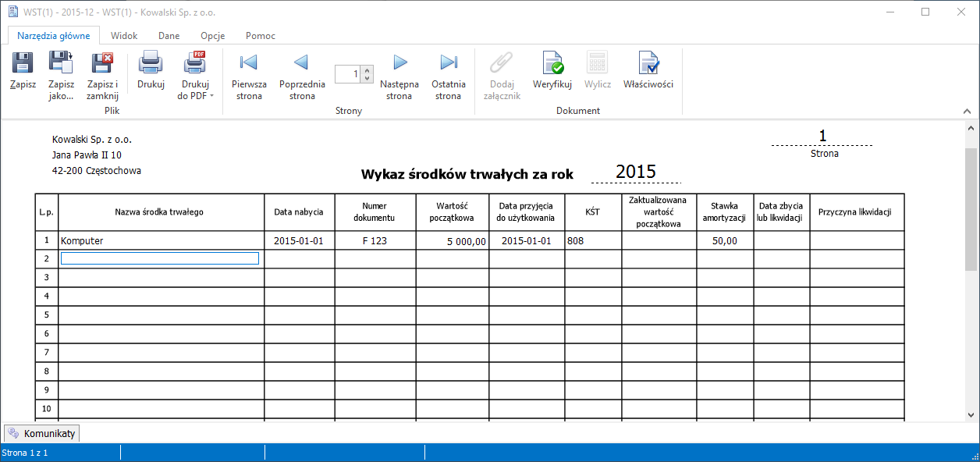The width and height of the screenshot is (980, 462).
Task: Click the address '42-200 Częstochowa'
Action: [x=97, y=171]
